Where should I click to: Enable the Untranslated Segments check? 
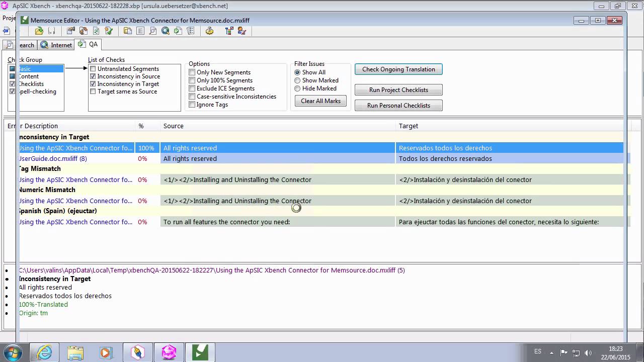(93, 69)
